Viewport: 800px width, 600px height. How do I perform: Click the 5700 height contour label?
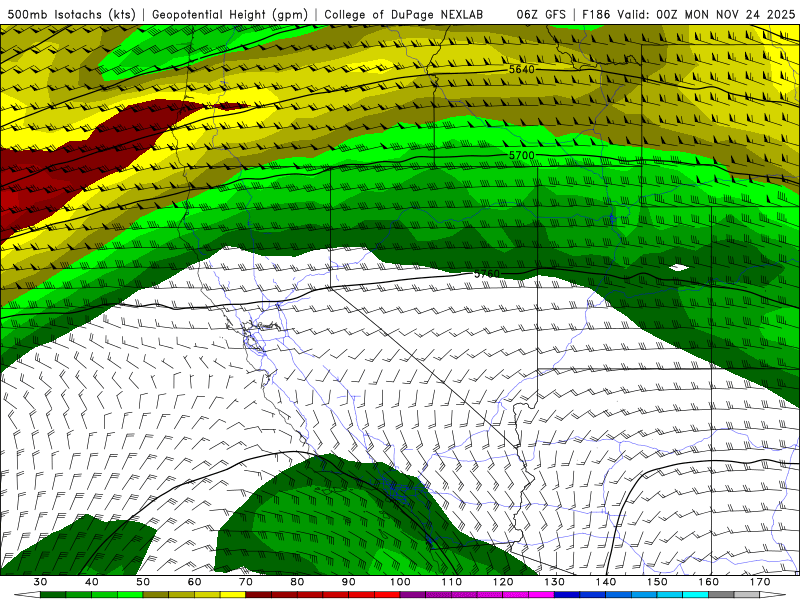click(521, 155)
